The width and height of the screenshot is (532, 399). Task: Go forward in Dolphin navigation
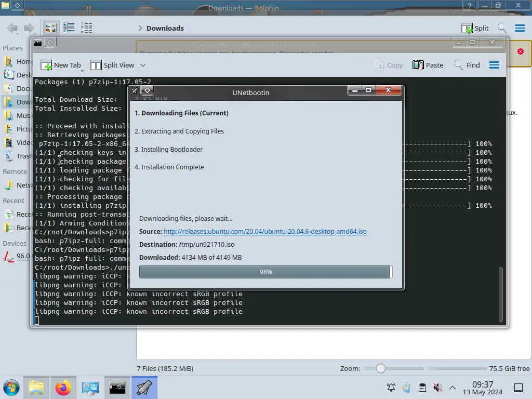click(29, 28)
